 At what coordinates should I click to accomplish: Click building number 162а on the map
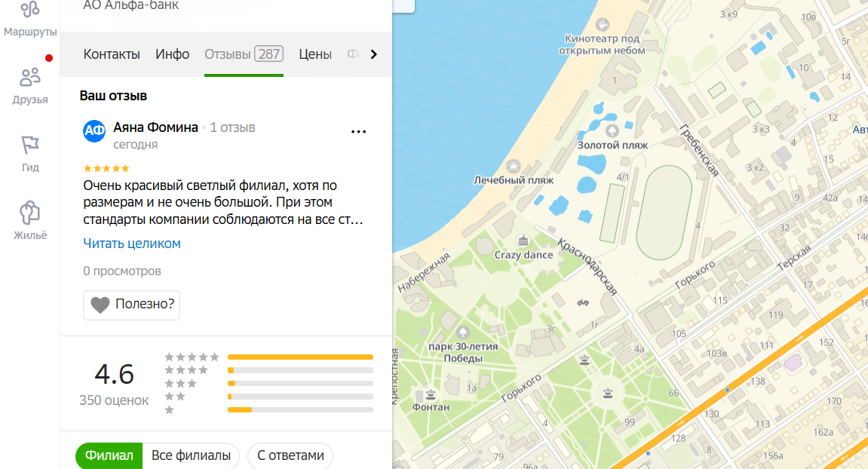(x=824, y=432)
